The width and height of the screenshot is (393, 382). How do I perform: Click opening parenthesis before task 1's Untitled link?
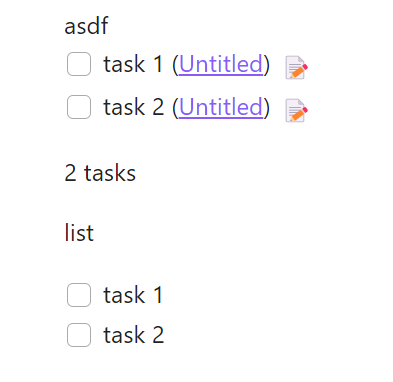[176, 65]
